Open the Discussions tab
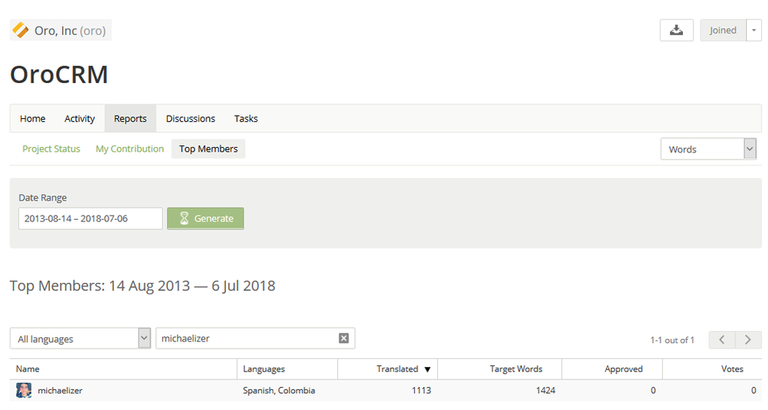768x410 pixels. click(190, 118)
